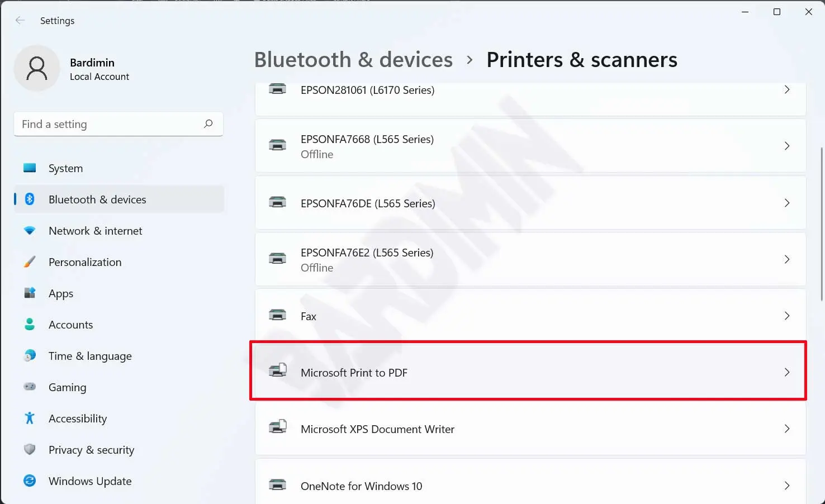
Task: Click the System monitor icon in sidebar
Action: (30, 168)
